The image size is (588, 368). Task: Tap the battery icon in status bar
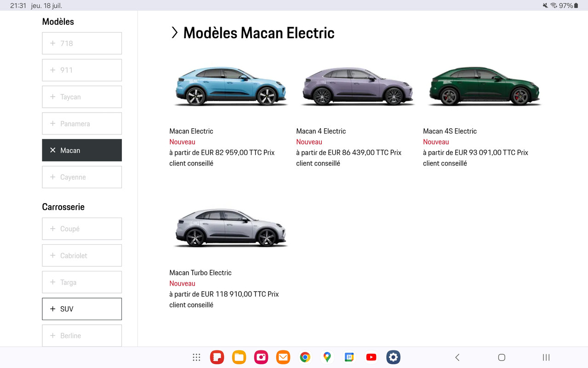[576, 6]
